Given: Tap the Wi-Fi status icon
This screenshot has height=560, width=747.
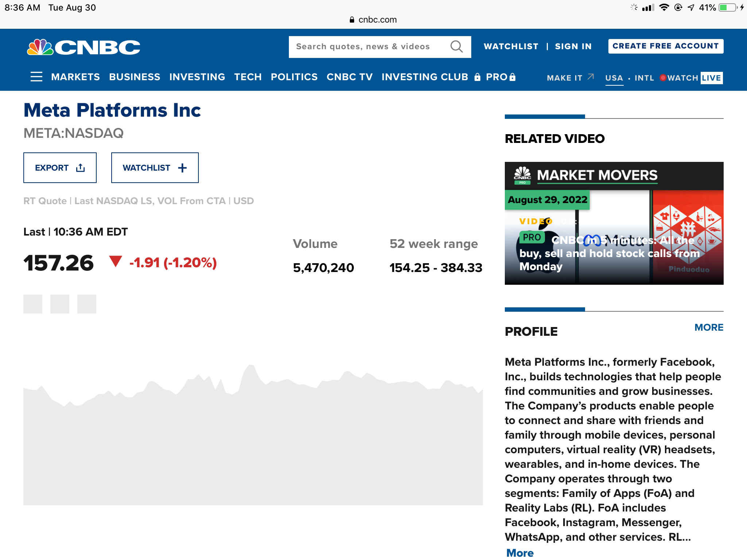Looking at the screenshot, I should [664, 8].
